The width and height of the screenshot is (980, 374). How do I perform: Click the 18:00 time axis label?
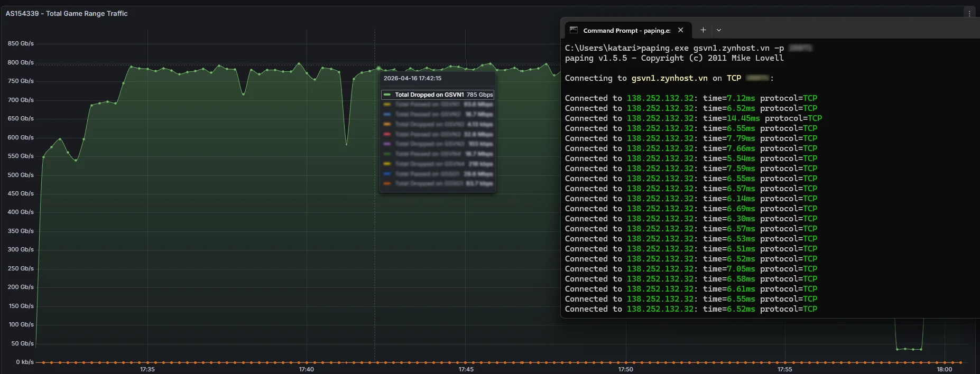[944, 369]
